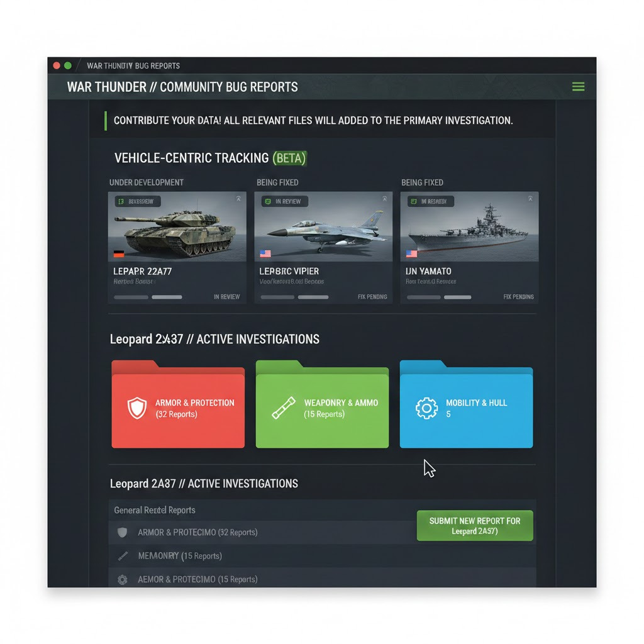Viewport: 644px width, 644px height.
Task: Click the weapon icon on the Weaponry folder
Action: pos(283,408)
